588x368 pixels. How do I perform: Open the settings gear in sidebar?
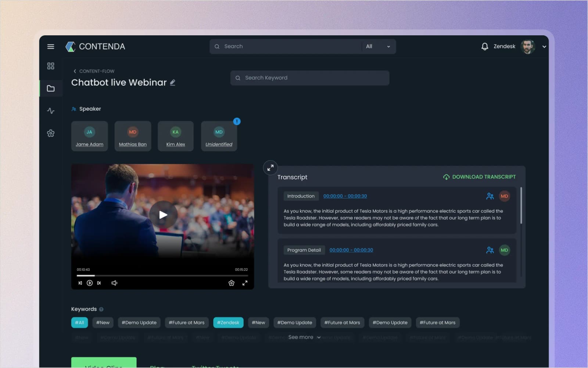[51, 133]
